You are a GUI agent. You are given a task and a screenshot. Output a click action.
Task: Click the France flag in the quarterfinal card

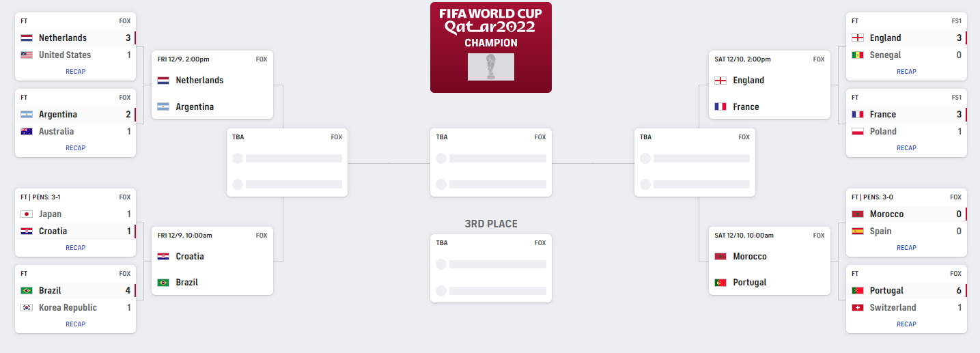coord(720,107)
